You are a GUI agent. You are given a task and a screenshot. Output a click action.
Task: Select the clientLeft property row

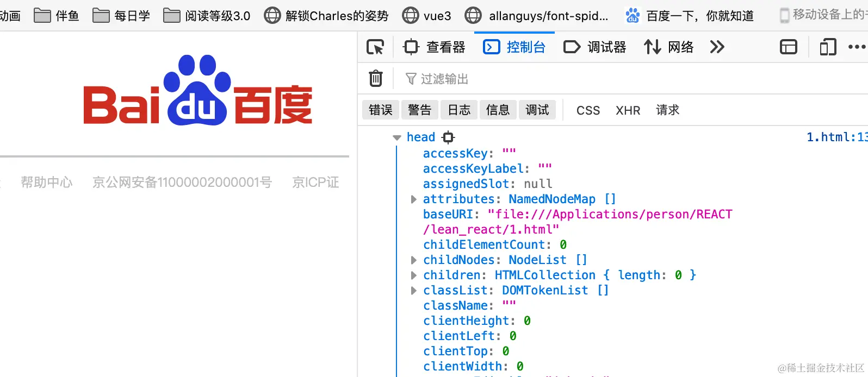point(470,336)
